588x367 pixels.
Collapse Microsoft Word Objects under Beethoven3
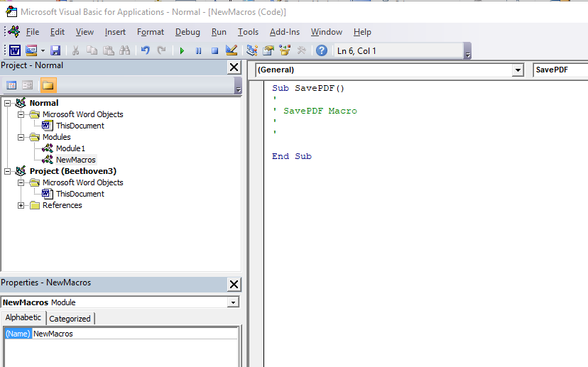point(21,182)
